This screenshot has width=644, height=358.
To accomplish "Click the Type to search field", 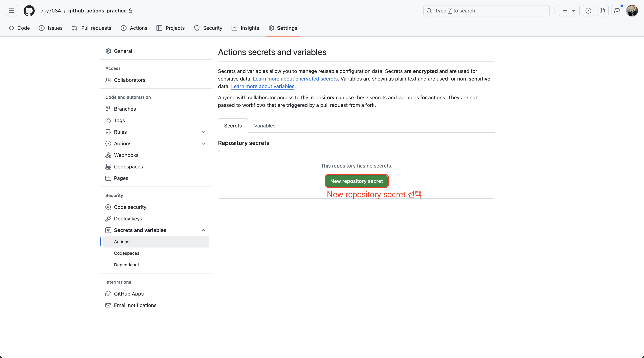I will point(486,11).
